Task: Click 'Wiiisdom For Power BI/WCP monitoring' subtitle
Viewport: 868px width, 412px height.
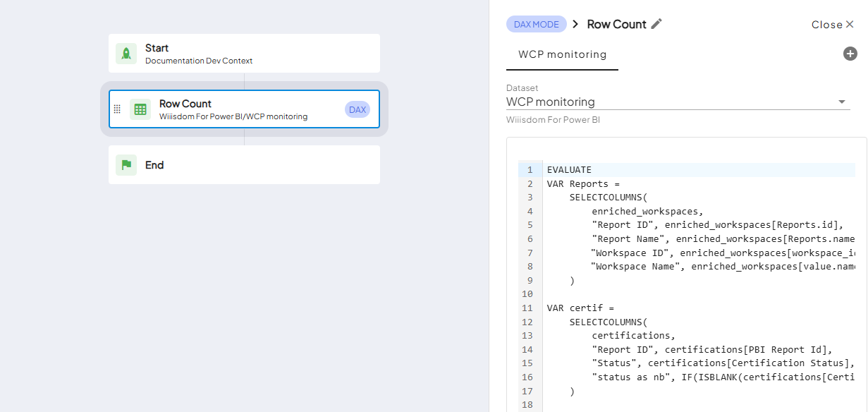Action: [x=233, y=116]
